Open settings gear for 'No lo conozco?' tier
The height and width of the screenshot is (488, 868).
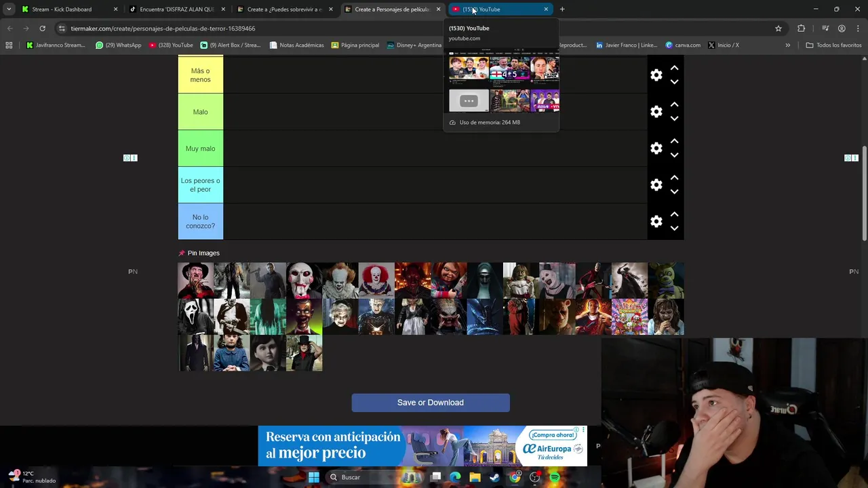click(656, 222)
